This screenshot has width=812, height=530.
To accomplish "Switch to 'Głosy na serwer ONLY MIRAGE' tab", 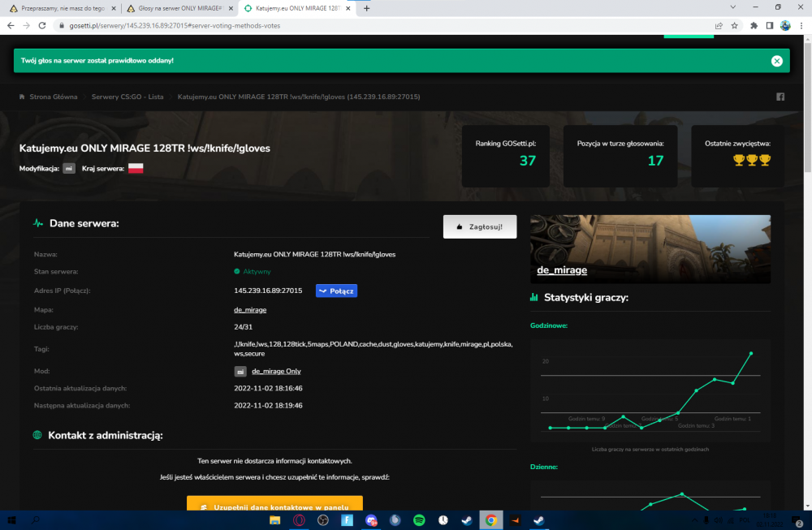I will click(x=179, y=8).
